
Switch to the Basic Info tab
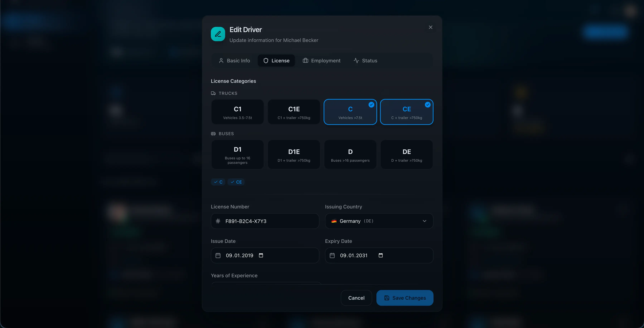point(234,60)
